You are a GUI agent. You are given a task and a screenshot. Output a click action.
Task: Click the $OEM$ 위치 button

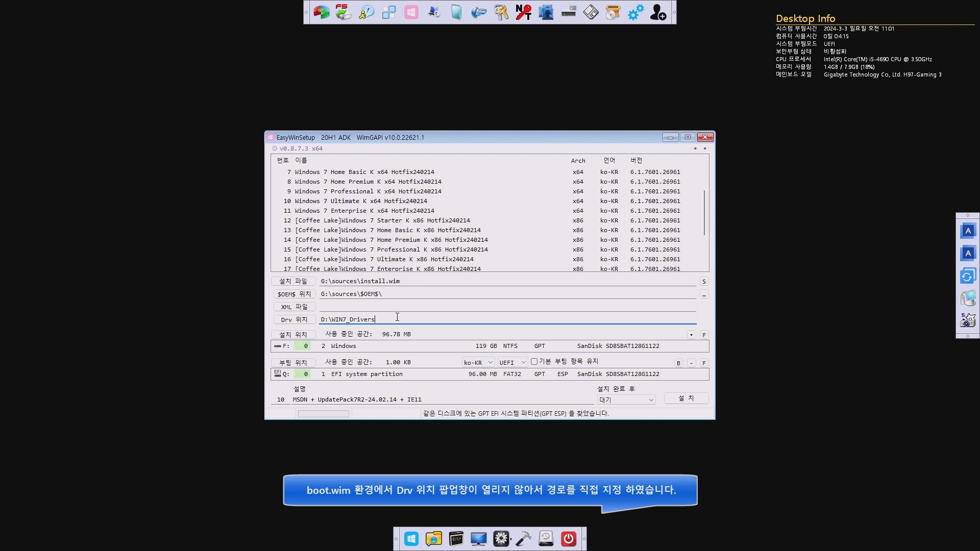coord(294,294)
